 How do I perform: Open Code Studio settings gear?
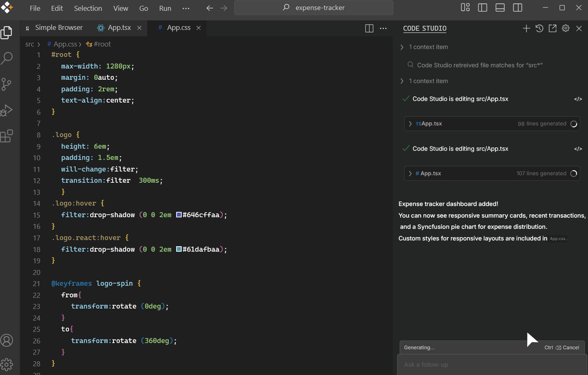point(566,28)
